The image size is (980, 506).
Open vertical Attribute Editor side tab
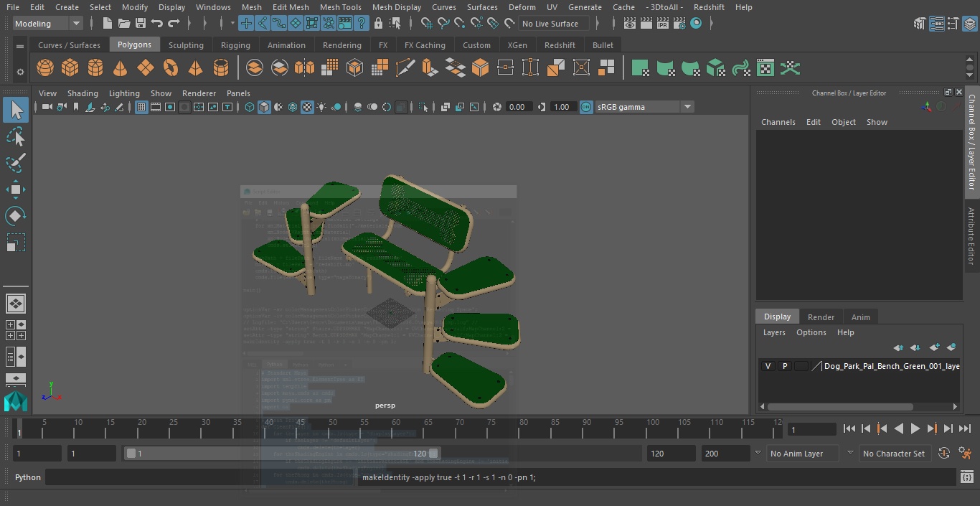(971, 236)
